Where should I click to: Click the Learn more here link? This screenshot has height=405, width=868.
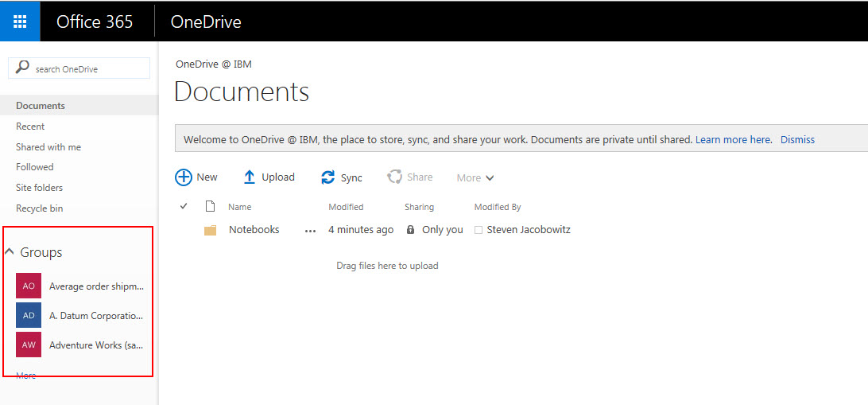[733, 139]
